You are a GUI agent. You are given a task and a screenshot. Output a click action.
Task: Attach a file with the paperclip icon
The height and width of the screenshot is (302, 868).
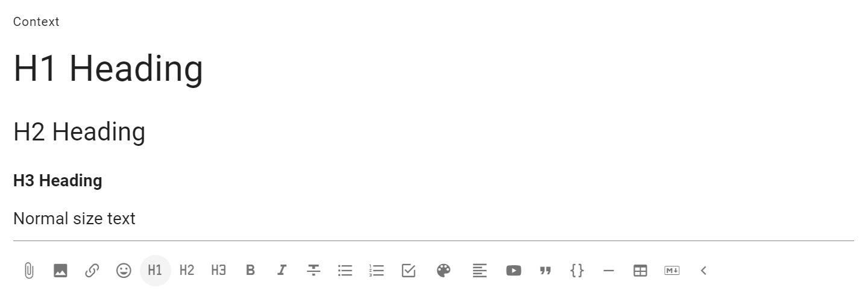[x=28, y=271]
